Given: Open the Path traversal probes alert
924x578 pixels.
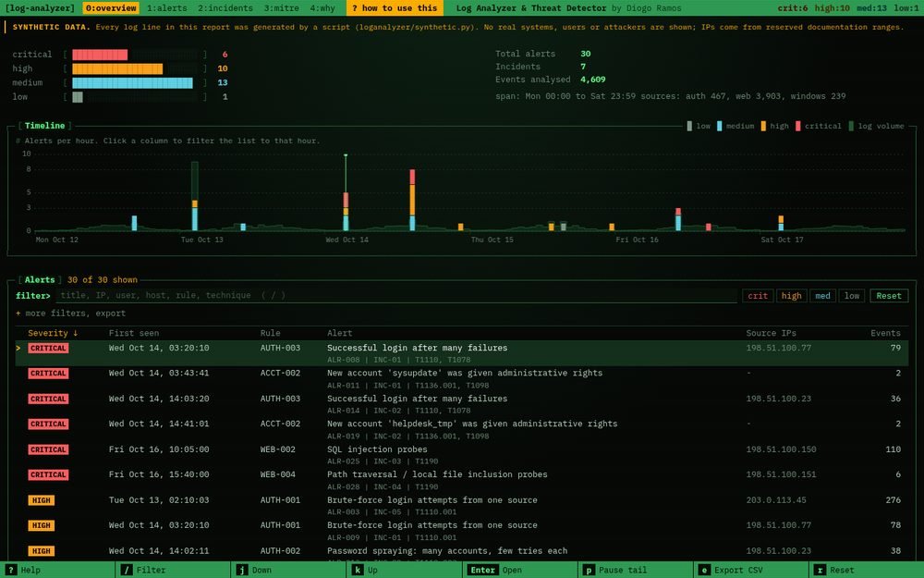Looking at the screenshot, I should pyautogui.click(x=461, y=480).
